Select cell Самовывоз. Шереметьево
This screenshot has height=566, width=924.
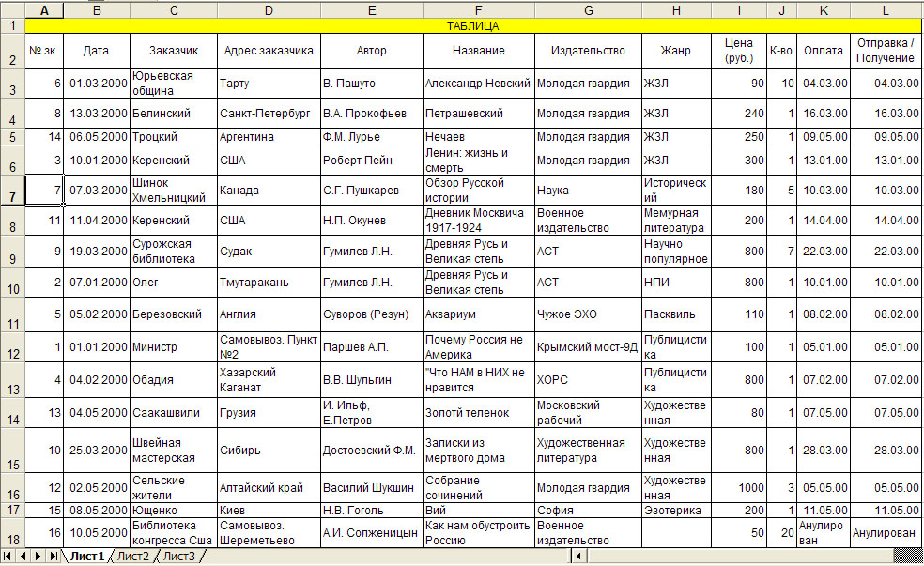(x=269, y=533)
